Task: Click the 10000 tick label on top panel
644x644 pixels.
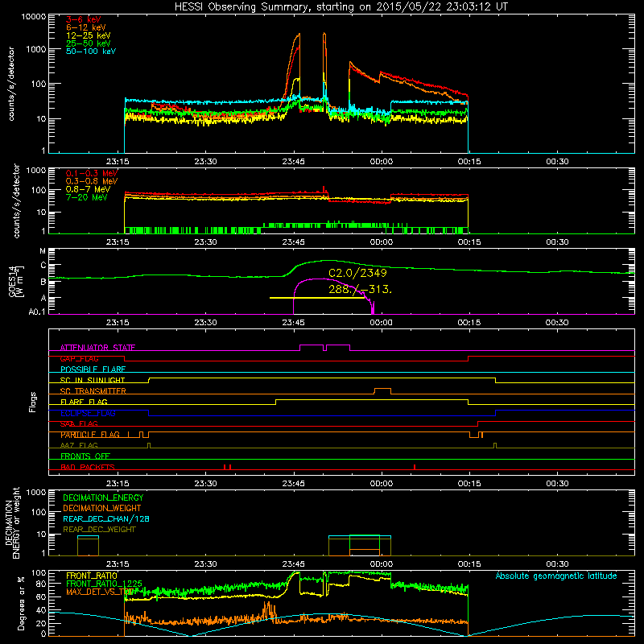Action: (34, 16)
